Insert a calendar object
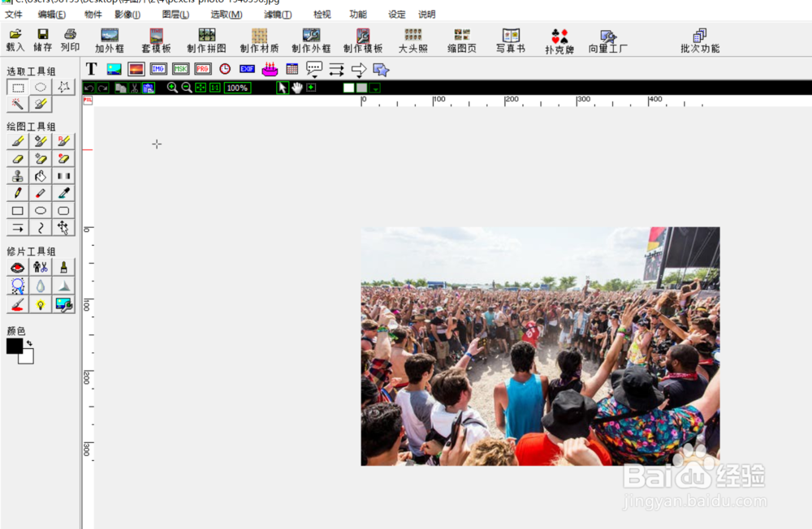Screen dimensions: 812x529 pyautogui.click(x=292, y=69)
